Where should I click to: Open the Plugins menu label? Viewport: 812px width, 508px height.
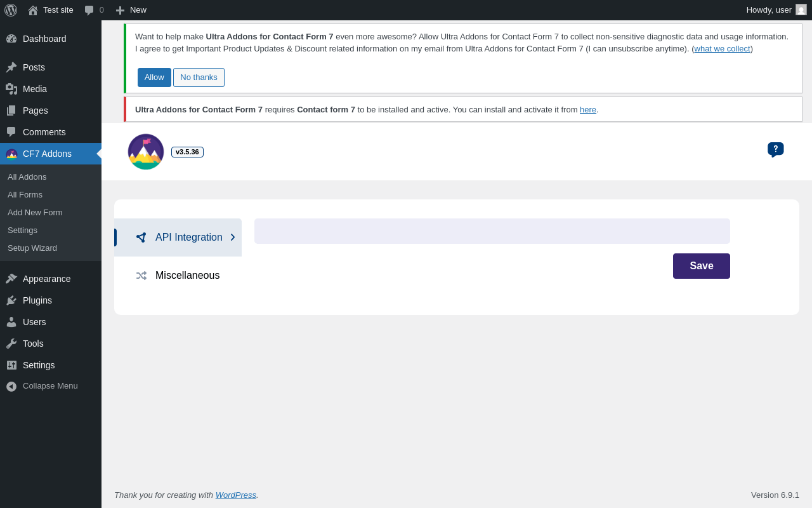tap(37, 300)
